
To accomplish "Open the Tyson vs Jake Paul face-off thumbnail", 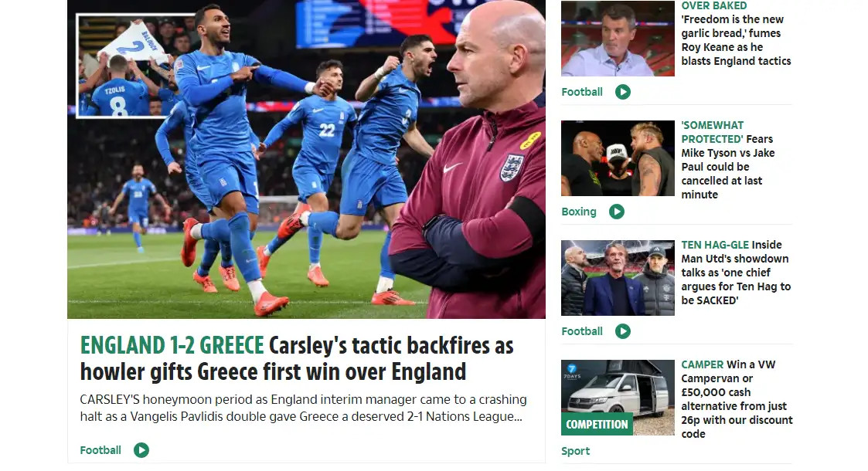I will pos(618,158).
